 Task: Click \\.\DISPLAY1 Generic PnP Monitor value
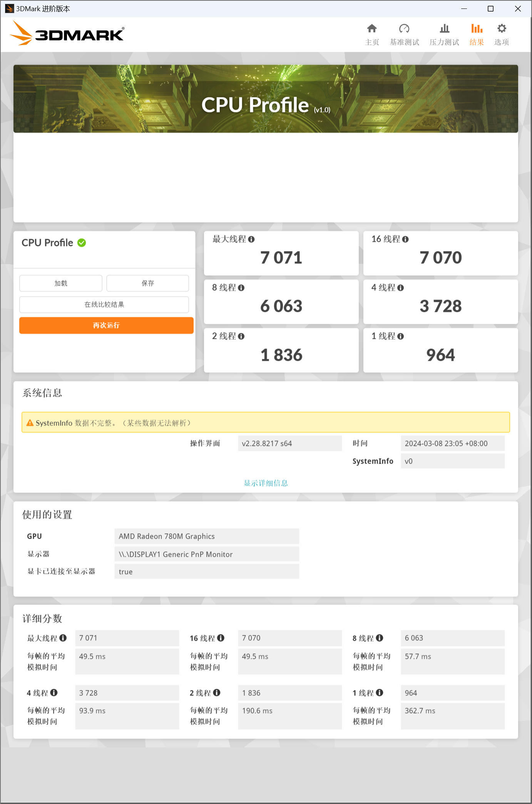pos(207,554)
